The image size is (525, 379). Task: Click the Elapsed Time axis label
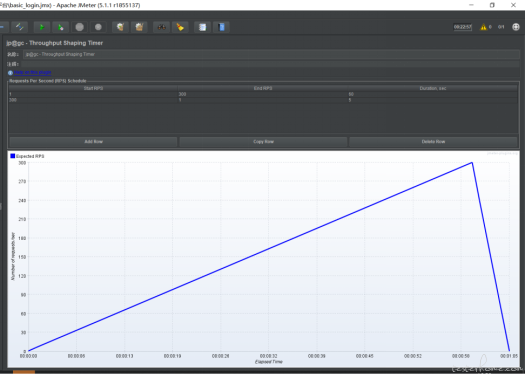[269, 362]
